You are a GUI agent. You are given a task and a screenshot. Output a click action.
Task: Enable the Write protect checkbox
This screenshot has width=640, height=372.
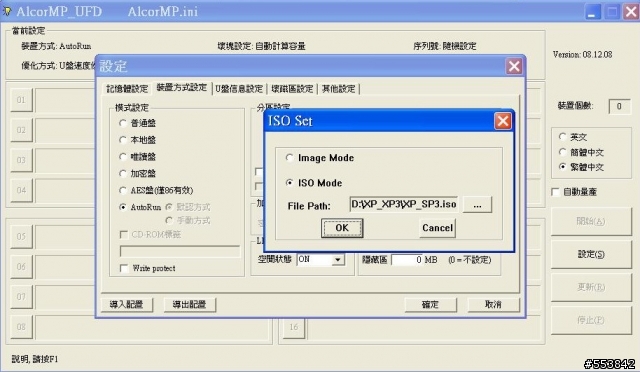[123, 268]
